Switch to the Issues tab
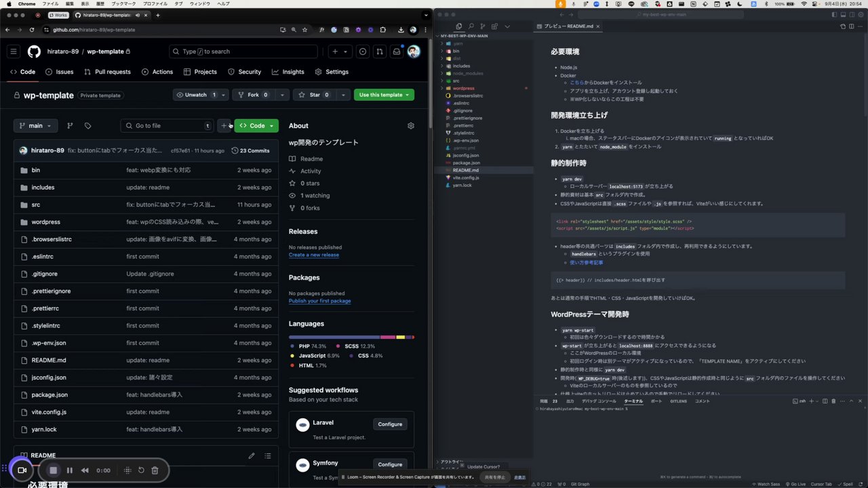This screenshot has height=488, width=868. click(x=59, y=72)
